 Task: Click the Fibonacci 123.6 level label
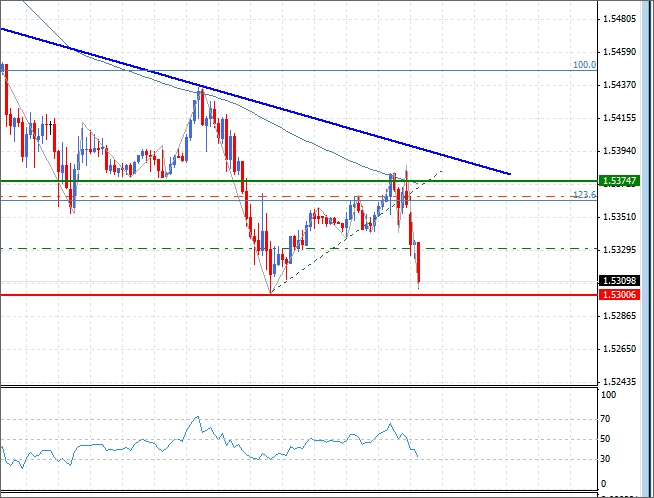pyautogui.click(x=583, y=194)
